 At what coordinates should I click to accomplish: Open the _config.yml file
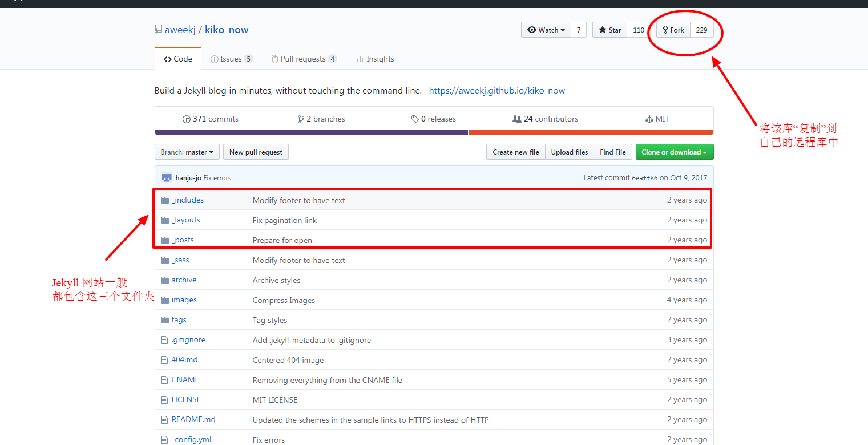pyautogui.click(x=191, y=440)
